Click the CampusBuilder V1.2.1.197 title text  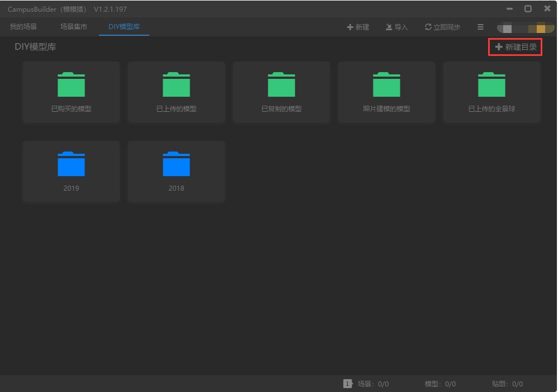67,10
